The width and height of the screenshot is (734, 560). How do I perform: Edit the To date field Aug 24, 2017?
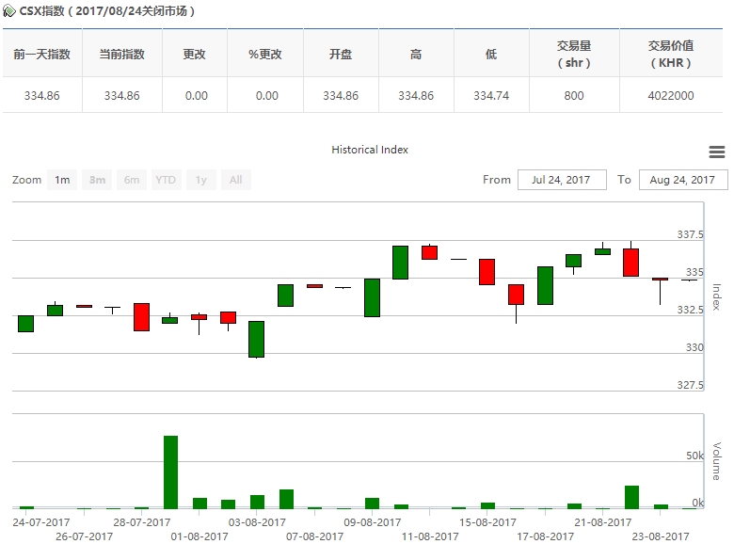click(683, 180)
